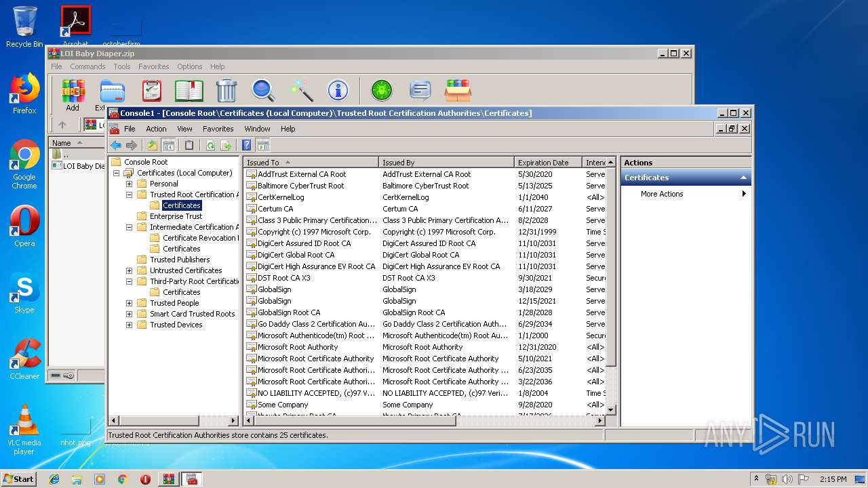Click the Refresh icon in Console1 toolbar
Screen dimensions: 868x488
click(210, 145)
